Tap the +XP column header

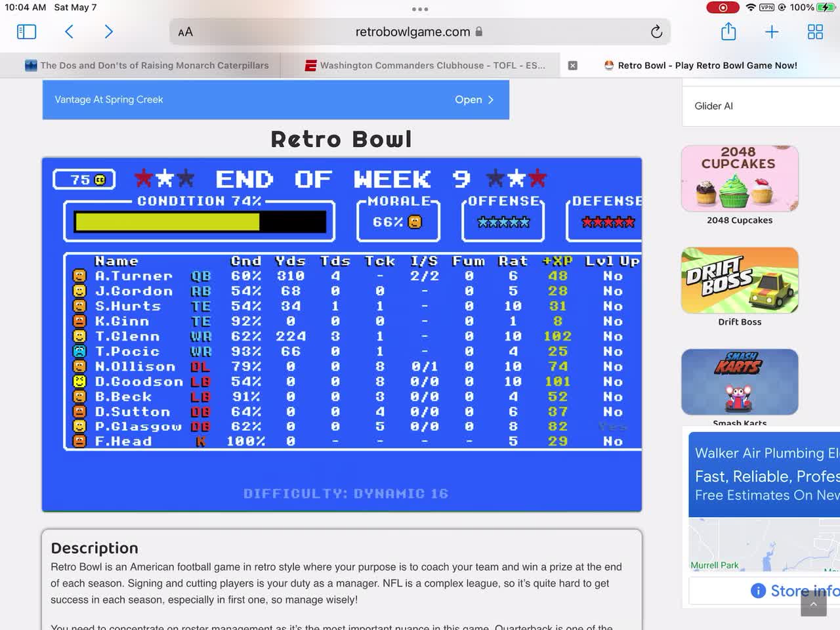tap(558, 261)
